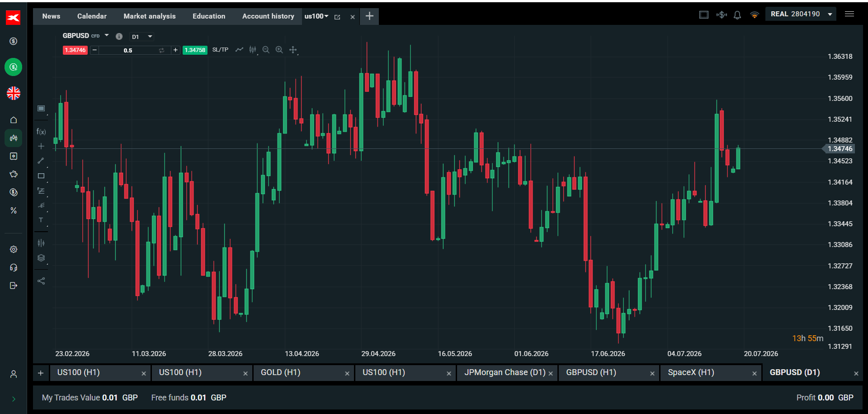Open the f(x) indicators tool
The width and height of the screenshot is (868, 414).
[x=41, y=132]
